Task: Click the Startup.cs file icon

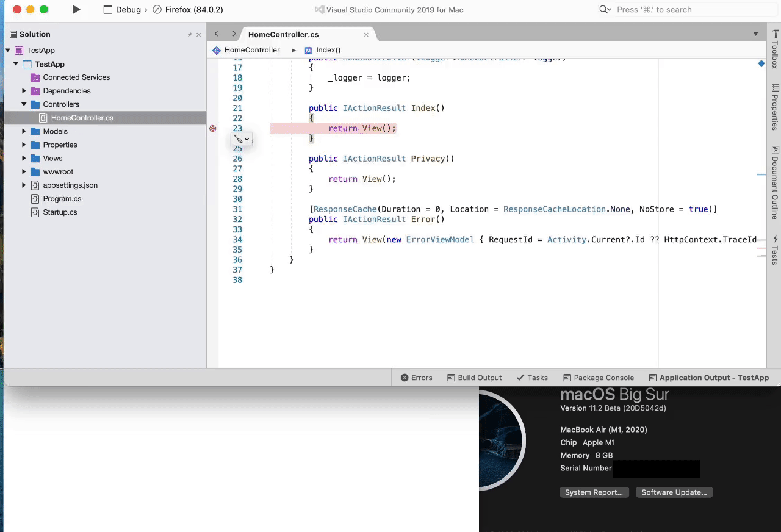Action: coord(35,212)
